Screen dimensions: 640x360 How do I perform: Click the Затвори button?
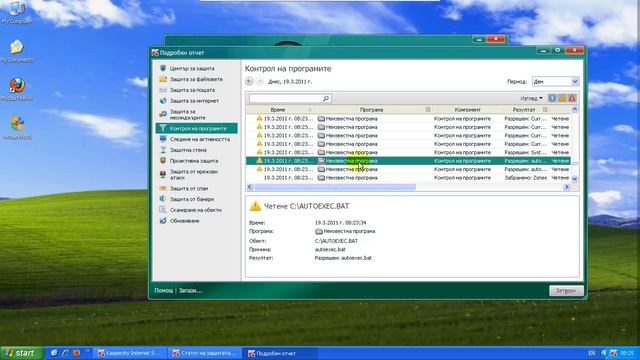[x=566, y=291]
